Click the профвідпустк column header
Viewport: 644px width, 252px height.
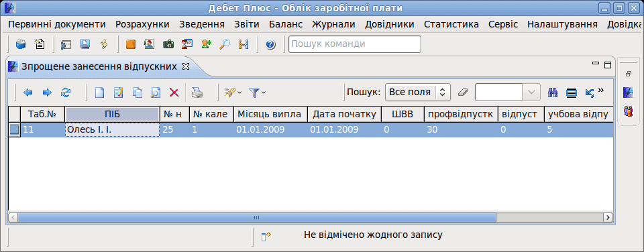pos(461,115)
